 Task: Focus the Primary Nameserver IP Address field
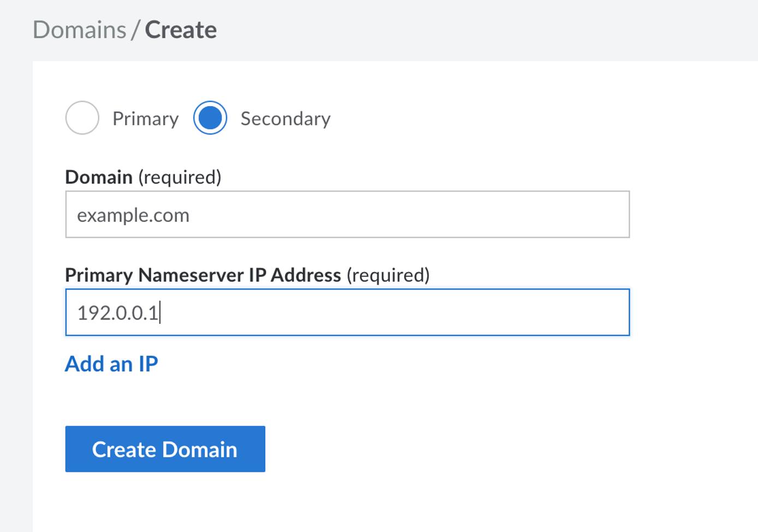coord(347,312)
